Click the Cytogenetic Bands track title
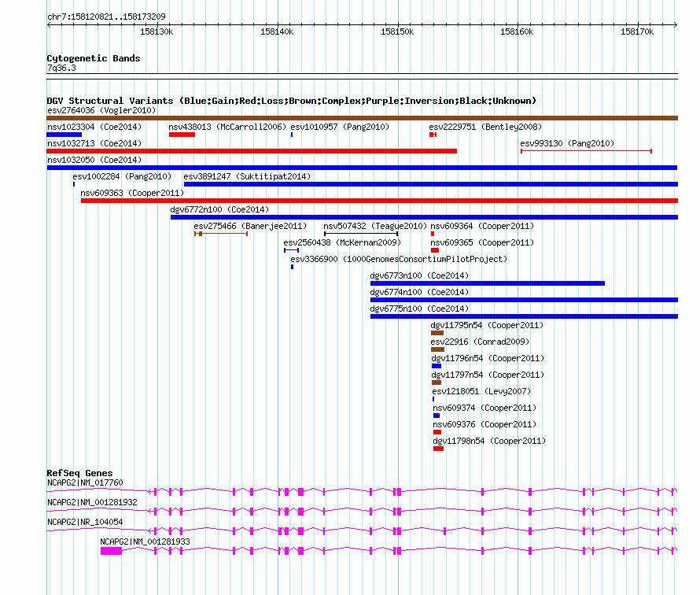700x595 pixels. pos(94,58)
